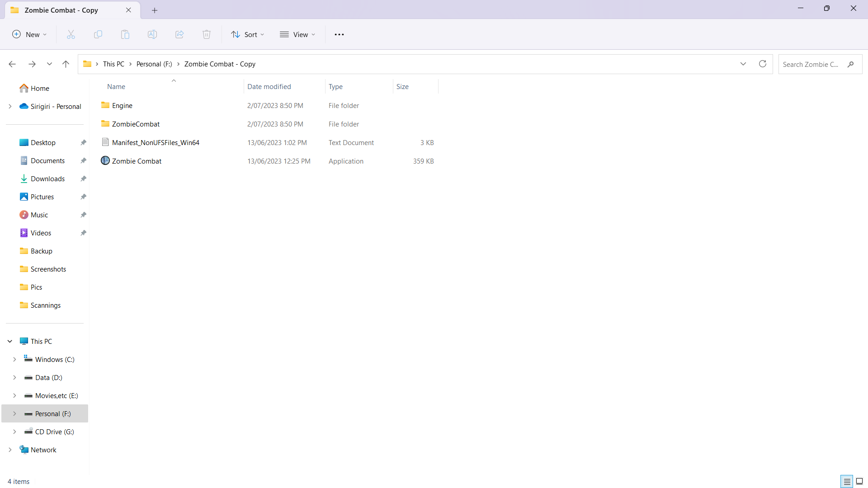The image size is (868, 488).
Task: Open the See more ellipsis menu
Action: pos(339,34)
